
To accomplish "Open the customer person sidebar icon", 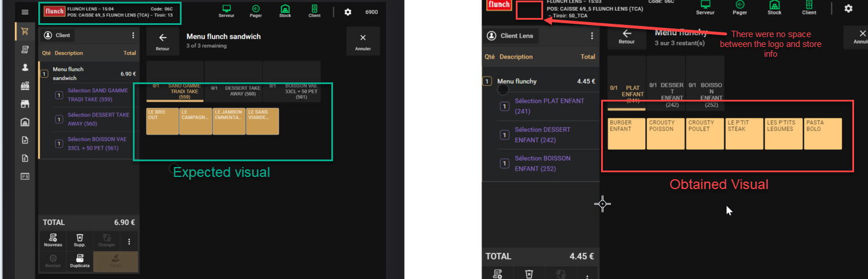I will (x=25, y=67).
